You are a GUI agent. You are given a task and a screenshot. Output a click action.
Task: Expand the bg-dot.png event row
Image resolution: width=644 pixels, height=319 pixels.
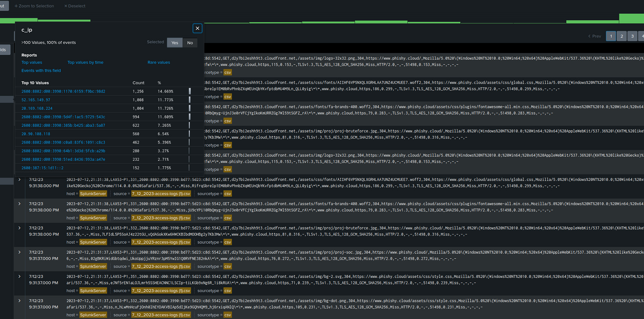pyautogui.click(x=19, y=301)
